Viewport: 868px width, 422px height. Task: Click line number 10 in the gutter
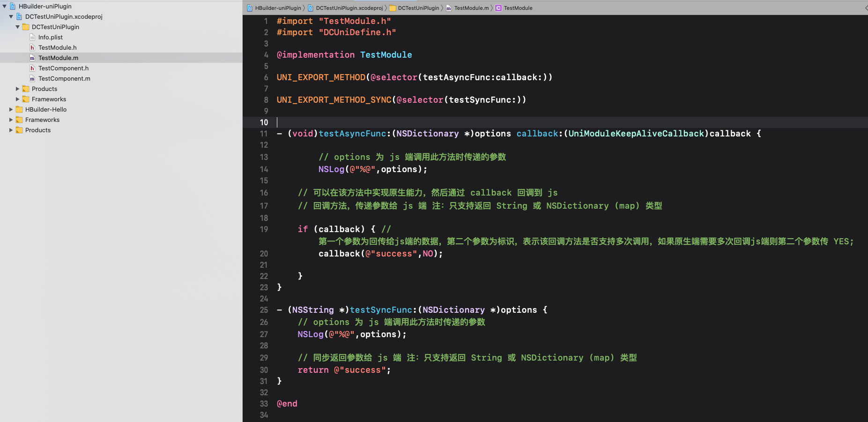(264, 122)
